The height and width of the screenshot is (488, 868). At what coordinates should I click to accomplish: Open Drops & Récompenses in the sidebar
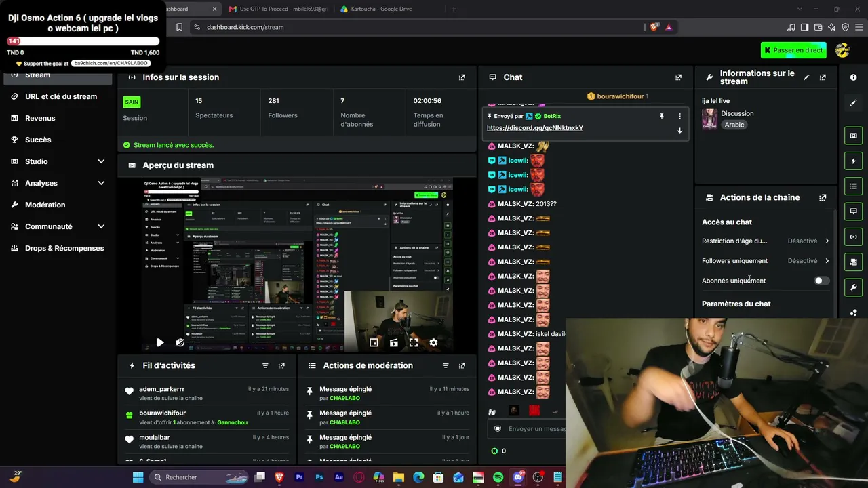point(58,248)
